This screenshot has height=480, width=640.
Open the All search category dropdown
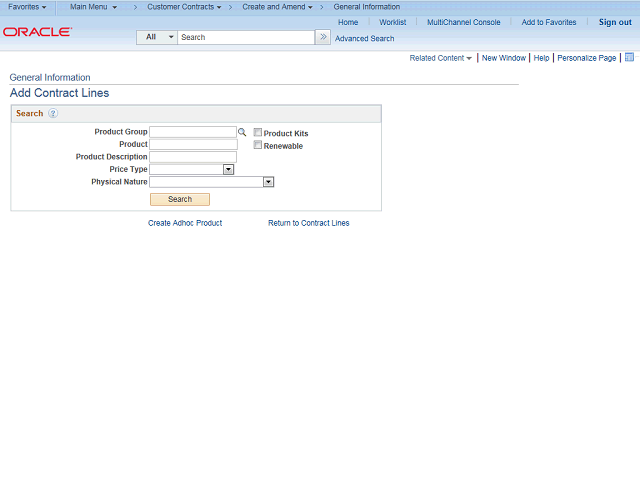pos(157,37)
